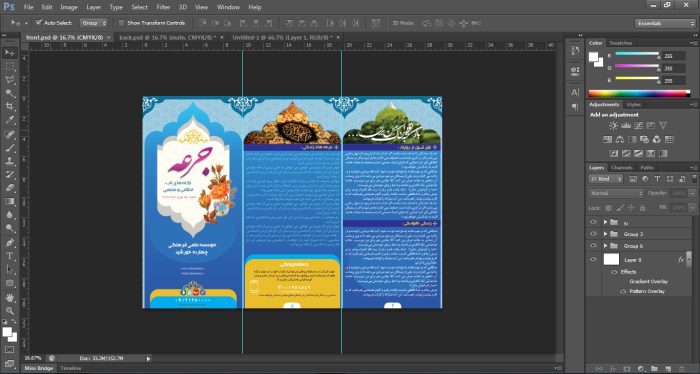Select the Polygonal Lasso tool
The width and height of the screenshot is (700, 374).
(9, 80)
